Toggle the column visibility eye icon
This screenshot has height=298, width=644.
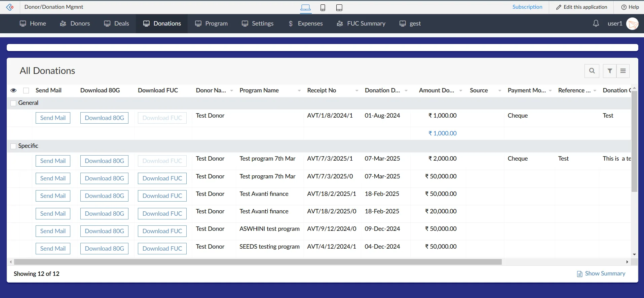(13, 90)
